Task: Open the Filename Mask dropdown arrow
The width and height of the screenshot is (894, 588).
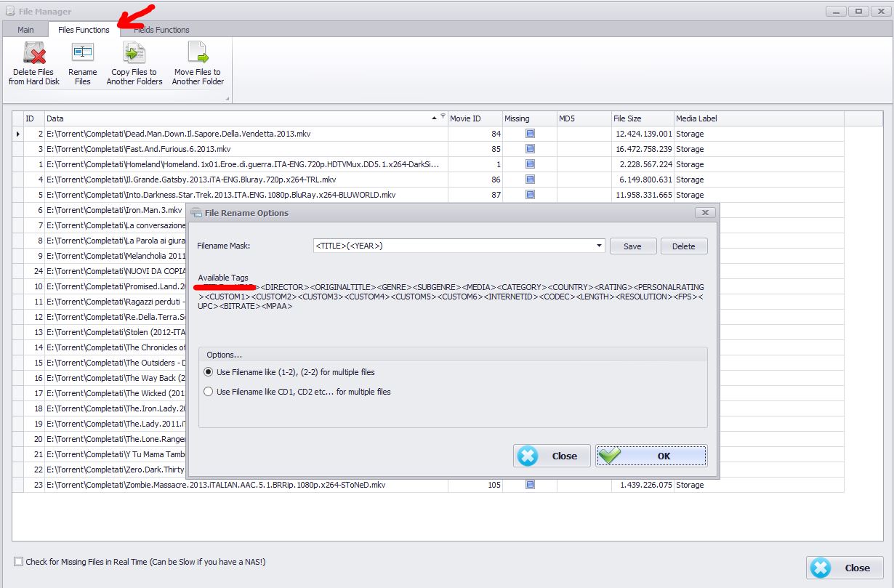Action: (600, 246)
